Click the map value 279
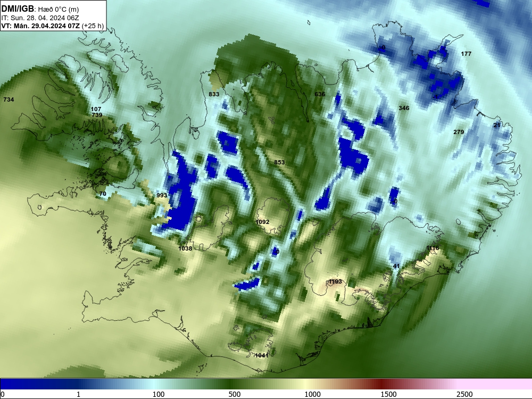Image resolution: width=532 pixels, height=399 pixels. click(459, 131)
